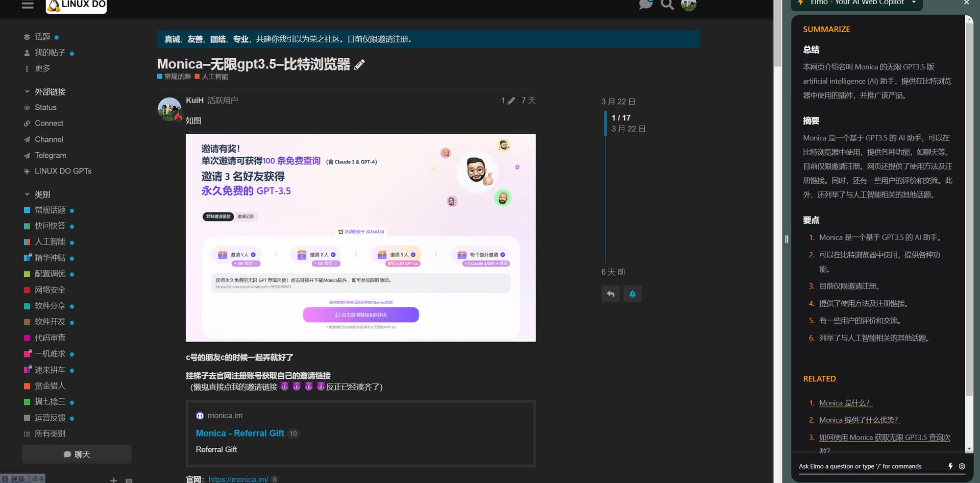Image resolution: width=980 pixels, height=483 pixels.
Task: Open the chat bubble icon in header
Action: [x=646, y=4]
